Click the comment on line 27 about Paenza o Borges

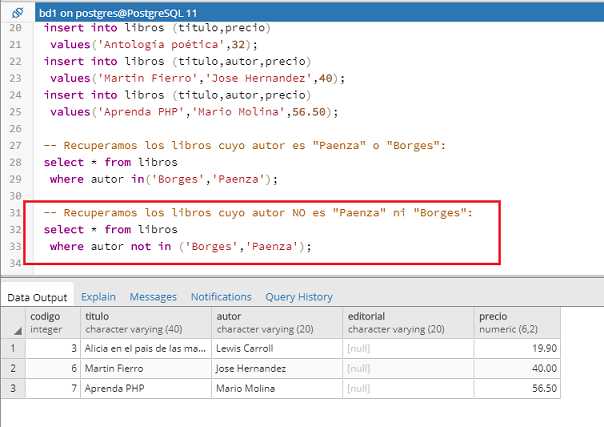click(x=244, y=146)
